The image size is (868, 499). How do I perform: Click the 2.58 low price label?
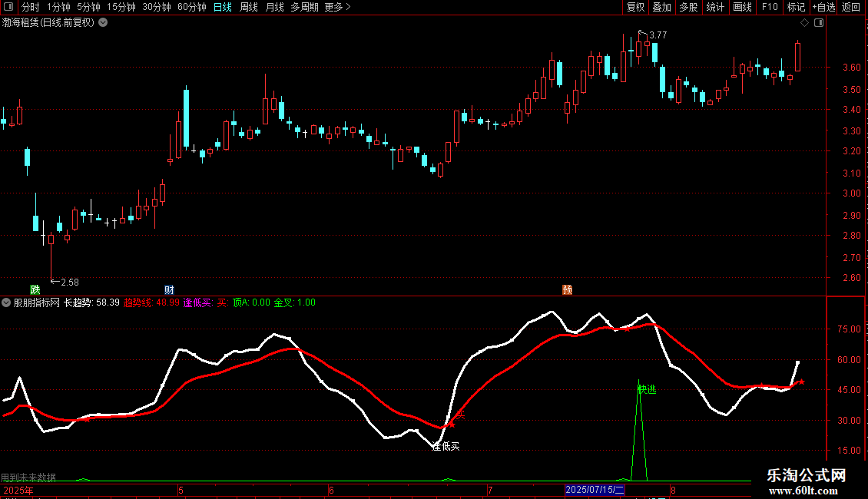[x=70, y=283]
